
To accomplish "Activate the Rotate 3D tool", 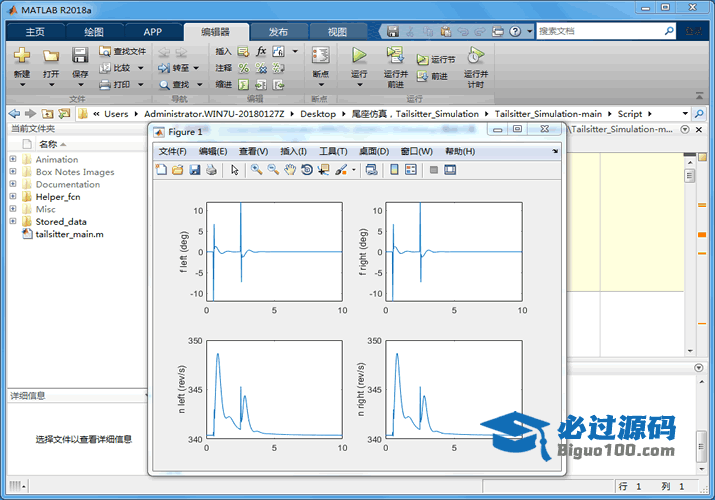I will pyautogui.click(x=306, y=170).
